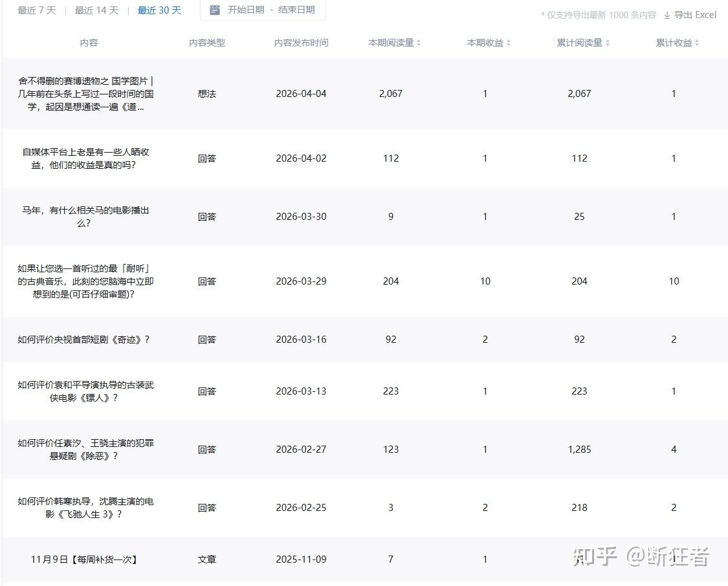Viewport: 728px width, 586px height.
Task: Click the 导出 Excel download icon
Action: (x=667, y=16)
